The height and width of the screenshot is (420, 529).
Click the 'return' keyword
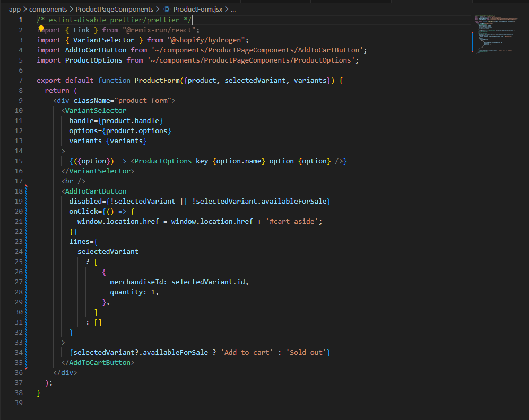[57, 91]
